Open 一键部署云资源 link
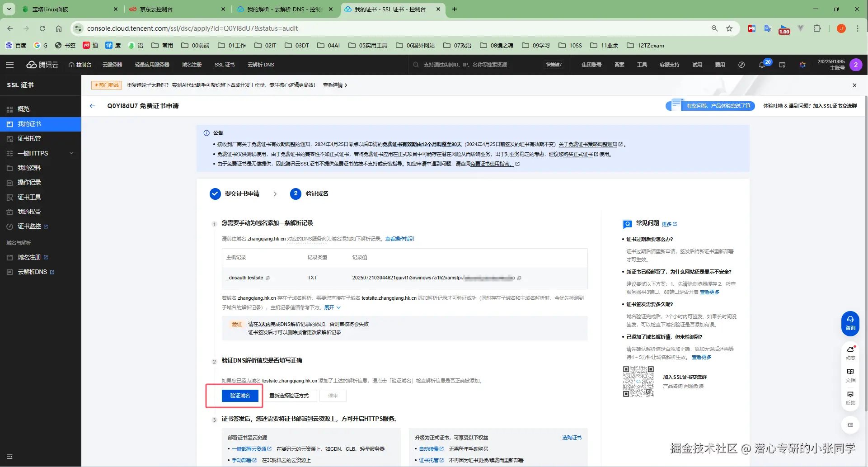 tap(252, 449)
